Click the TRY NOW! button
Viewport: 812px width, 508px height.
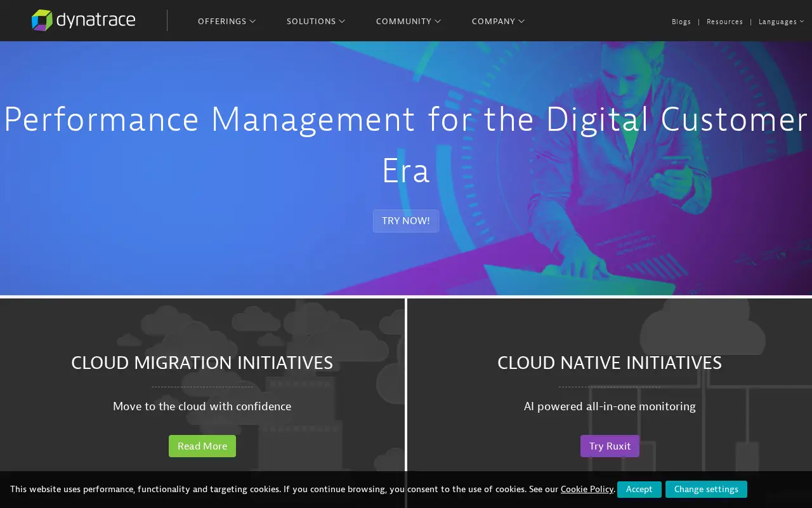coord(406,221)
